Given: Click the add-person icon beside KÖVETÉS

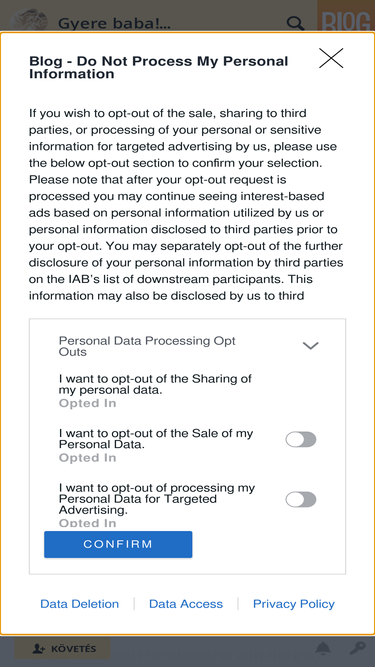Looking at the screenshot, I should (x=39, y=649).
